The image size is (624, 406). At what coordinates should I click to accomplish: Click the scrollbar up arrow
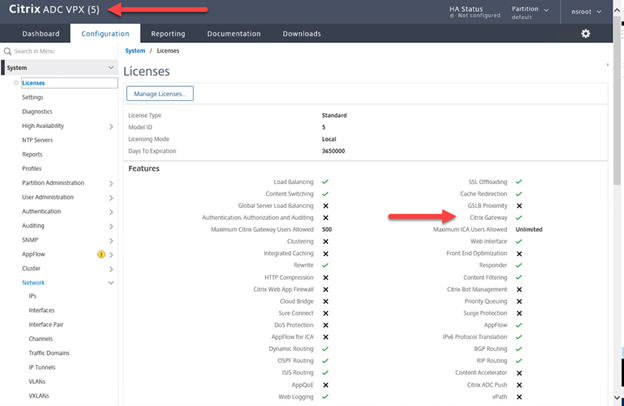pyautogui.click(x=617, y=10)
